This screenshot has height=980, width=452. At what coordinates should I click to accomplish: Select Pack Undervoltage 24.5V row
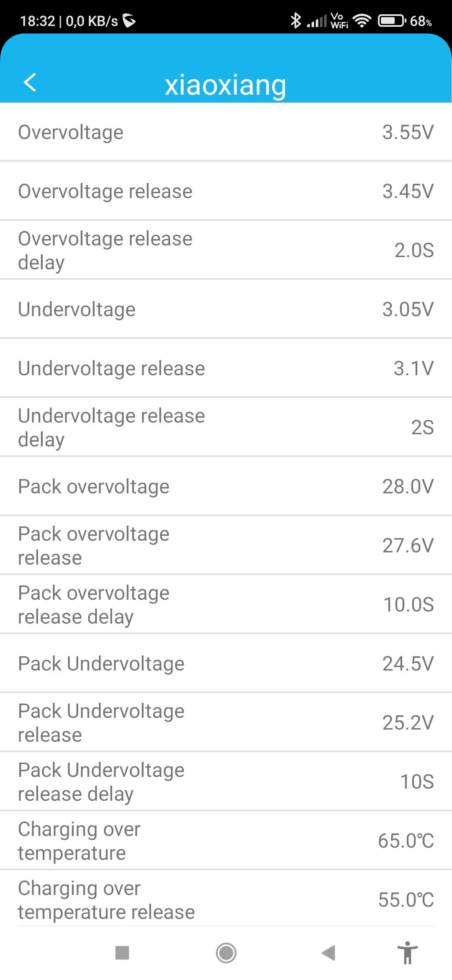coord(226,664)
